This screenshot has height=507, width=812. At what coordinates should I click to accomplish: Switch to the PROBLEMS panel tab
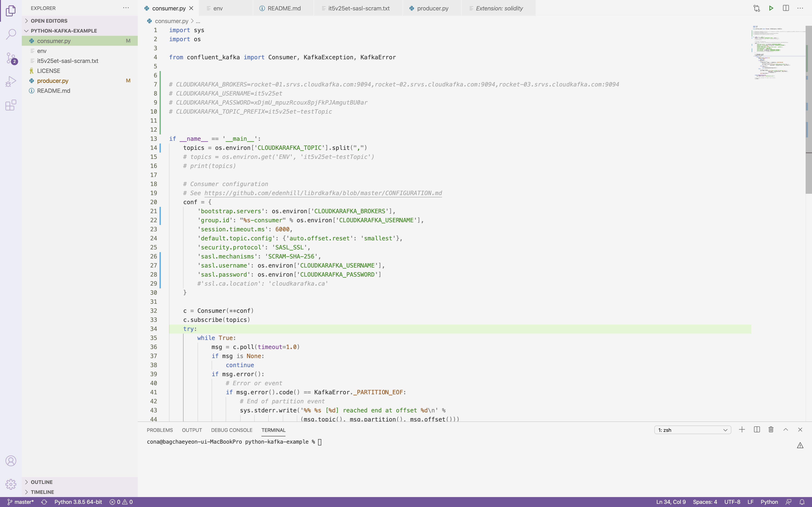click(x=160, y=430)
